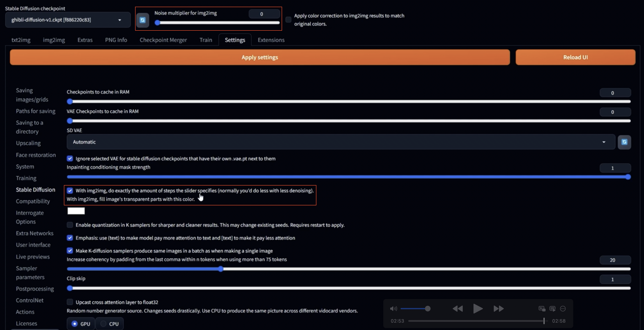Toggle ignore selected VAE checkbox

[70, 159]
